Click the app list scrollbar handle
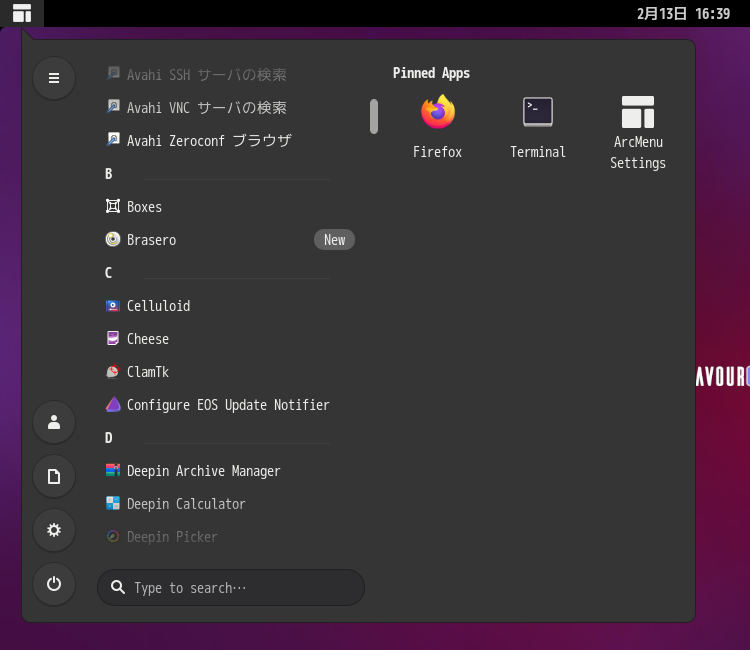Viewport: 750px width, 650px height. [x=374, y=116]
